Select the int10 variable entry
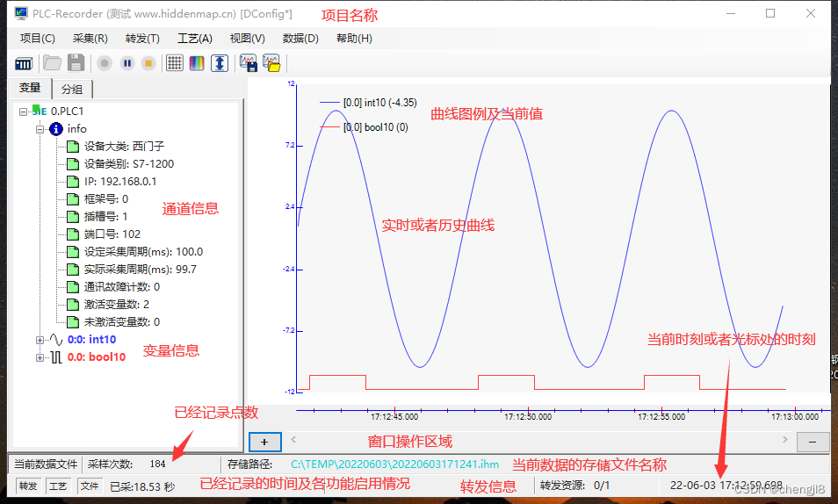This screenshot has height=504, width=838. coord(92,340)
